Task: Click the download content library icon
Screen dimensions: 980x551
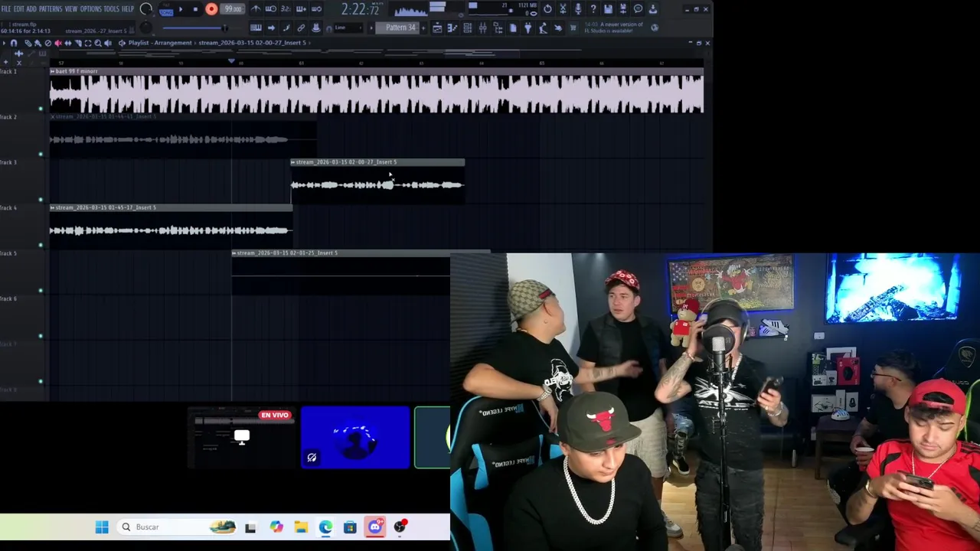Action: pyautogui.click(x=653, y=9)
